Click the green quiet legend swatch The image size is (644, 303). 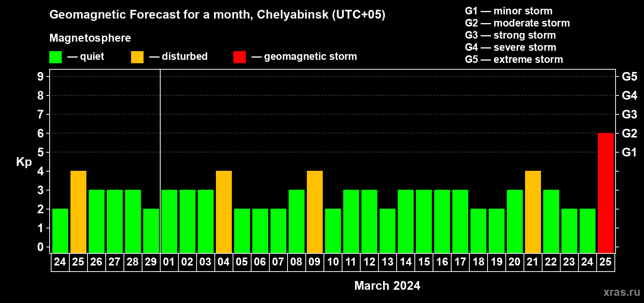[55, 57]
